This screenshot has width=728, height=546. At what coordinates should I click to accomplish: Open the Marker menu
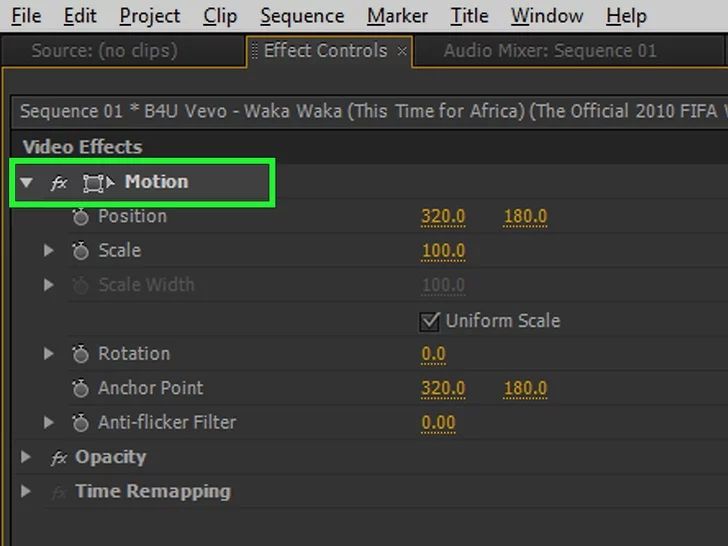pos(397,16)
